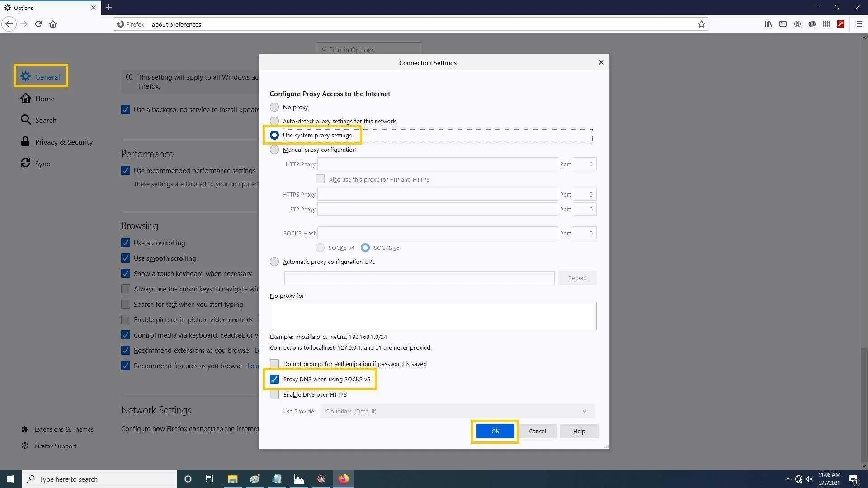Viewport: 868px width, 488px height.
Task: Open Task View on the taskbar
Action: [210, 479]
